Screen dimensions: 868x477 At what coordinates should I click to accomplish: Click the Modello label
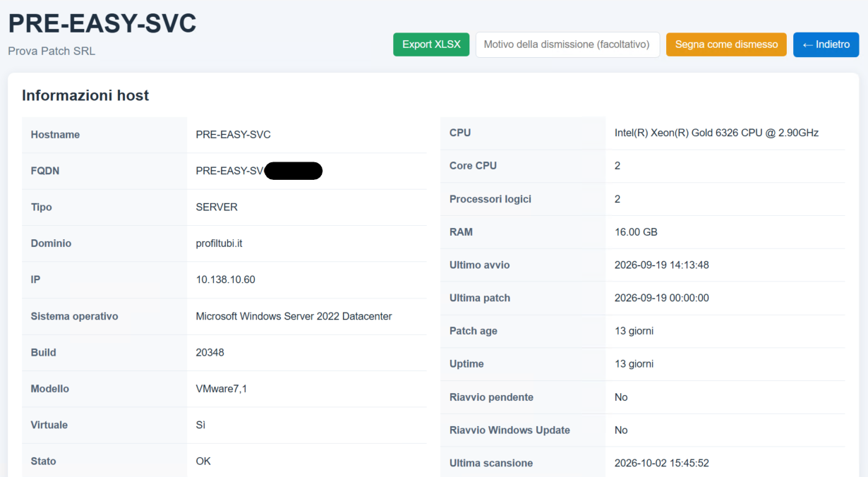point(49,389)
